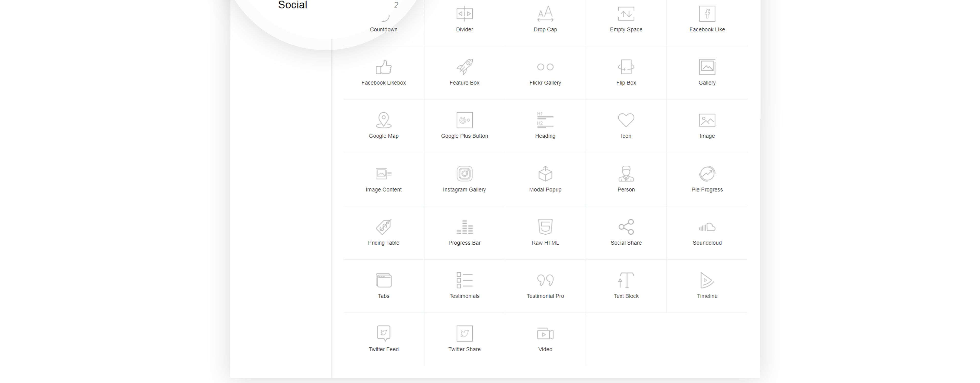Choose the Pricing Table tag icon
The height and width of the screenshot is (383, 980).
384,227
